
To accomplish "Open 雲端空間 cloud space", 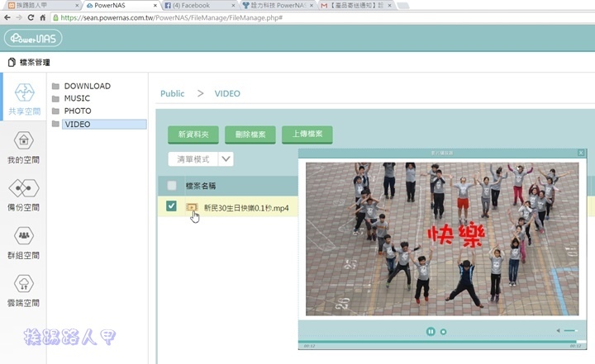I will point(23,290).
